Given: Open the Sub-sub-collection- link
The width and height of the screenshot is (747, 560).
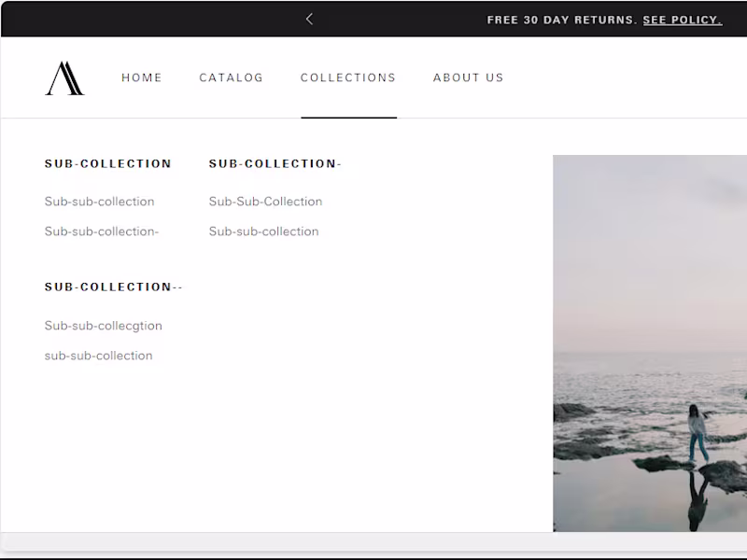Looking at the screenshot, I should point(102,231).
